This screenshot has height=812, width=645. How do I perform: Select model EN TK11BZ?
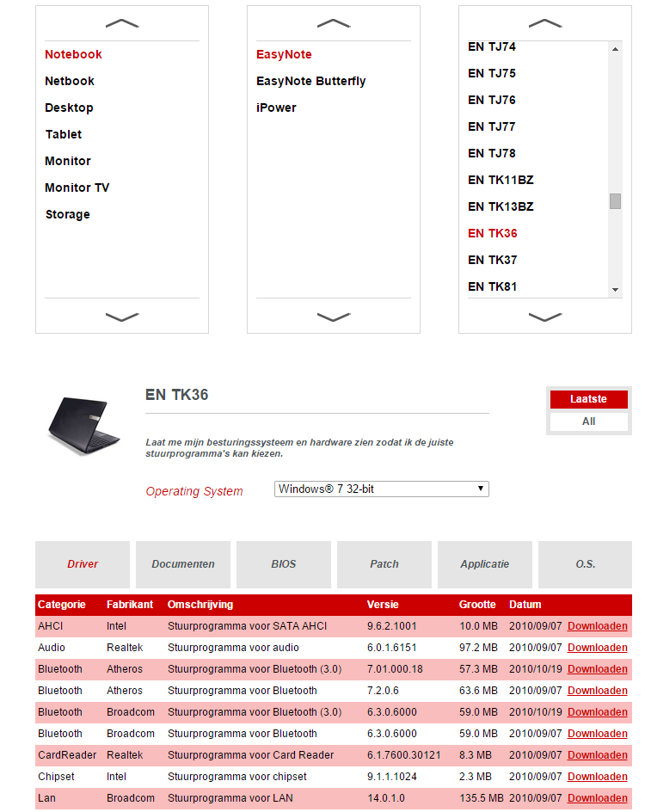pyautogui.click(x=501, y=181)
